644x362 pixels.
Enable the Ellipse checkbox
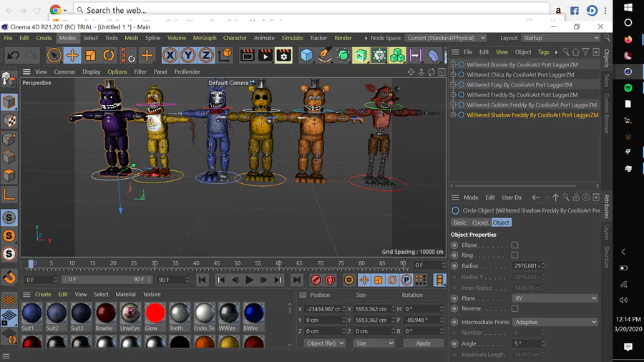click(514, 245)
